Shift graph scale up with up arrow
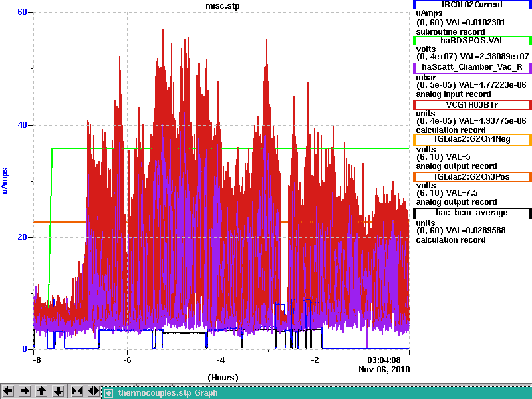Screen dimensions: 532x399 click(41, 391)
